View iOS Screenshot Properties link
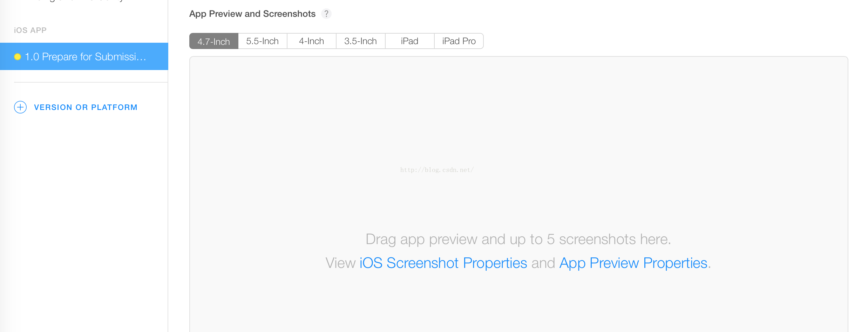The width and height of the screenshot is (868, 332). click(443, 263)
